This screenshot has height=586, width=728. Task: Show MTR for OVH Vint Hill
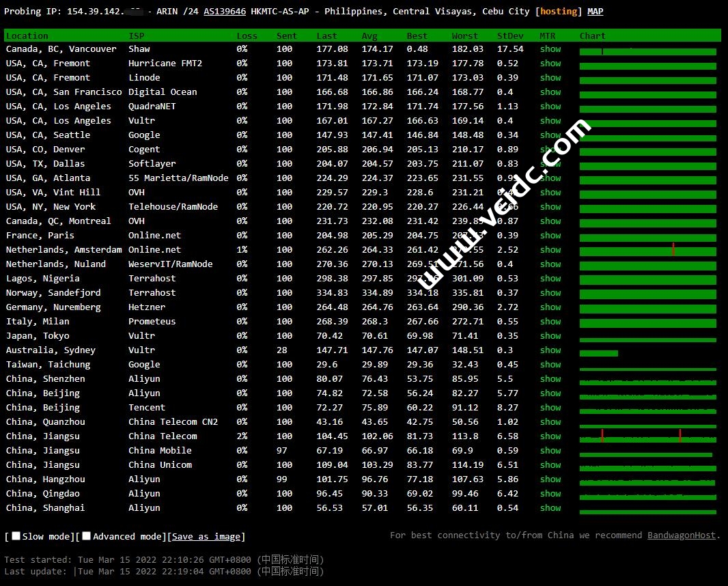click(550, 192)
